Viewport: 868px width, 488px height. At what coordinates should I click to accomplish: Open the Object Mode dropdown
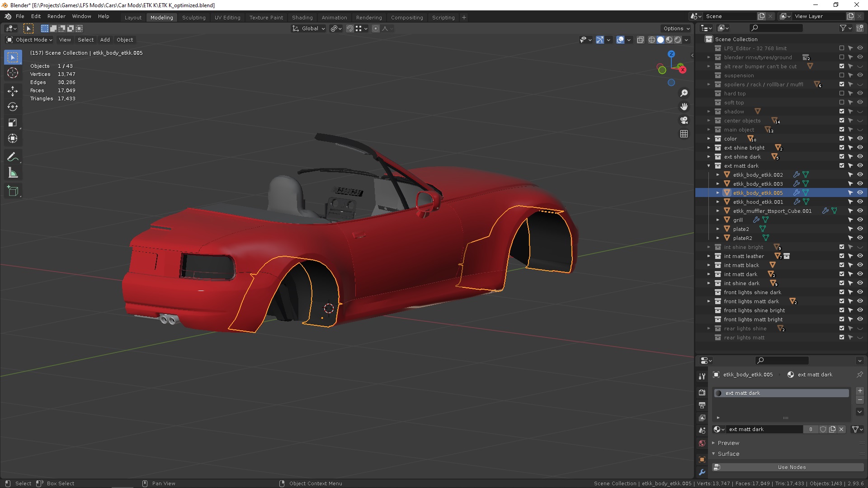pos(30,40)
